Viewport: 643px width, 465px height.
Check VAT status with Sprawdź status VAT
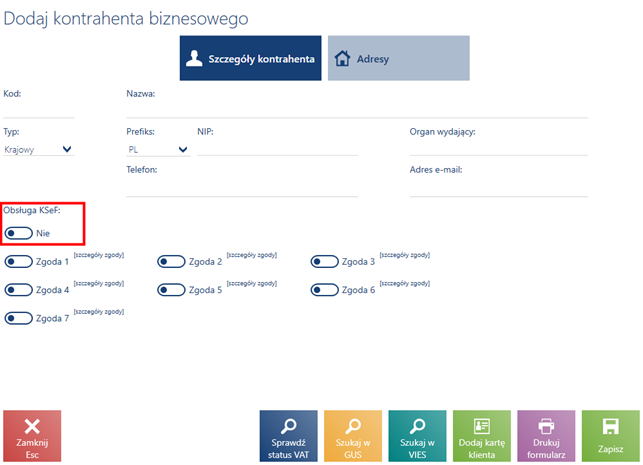[x=288, y=436]
